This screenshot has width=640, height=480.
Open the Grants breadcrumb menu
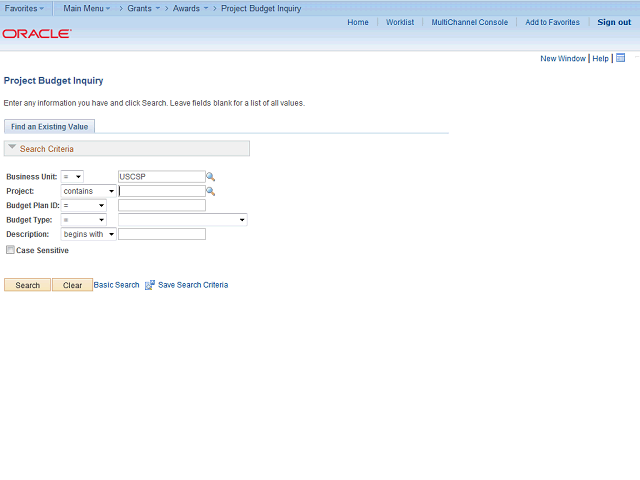[143, 8]
